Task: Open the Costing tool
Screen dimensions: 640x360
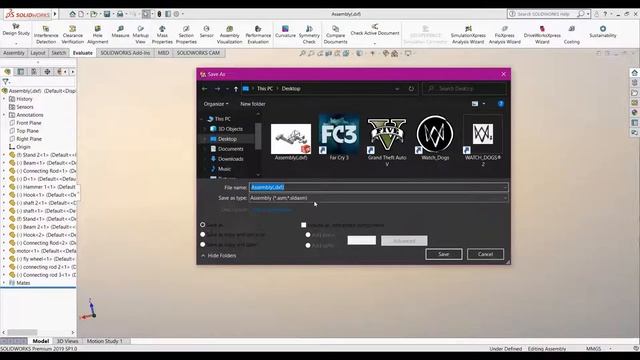Action: [x=571, y=35]
